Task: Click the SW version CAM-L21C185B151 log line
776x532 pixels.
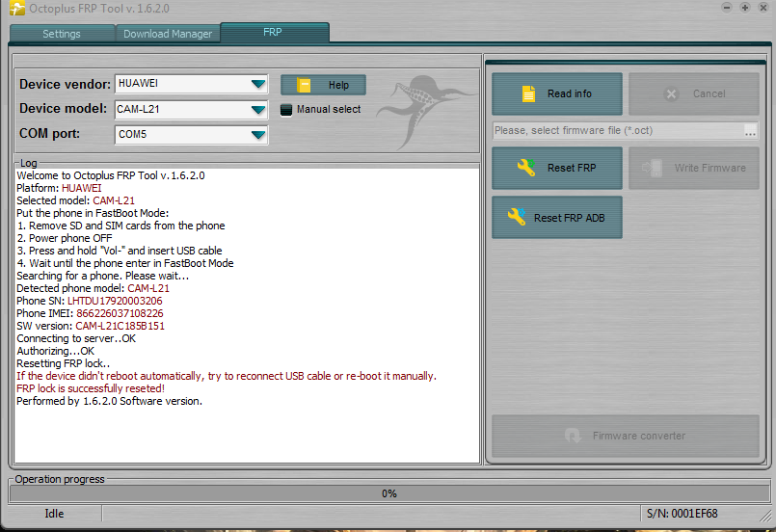Action: pyautogui.click(x=91, y=326)
